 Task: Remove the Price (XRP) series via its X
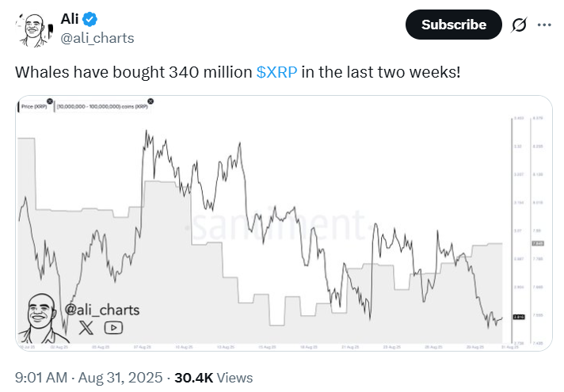pyautogui.click(x=50, y=101)
